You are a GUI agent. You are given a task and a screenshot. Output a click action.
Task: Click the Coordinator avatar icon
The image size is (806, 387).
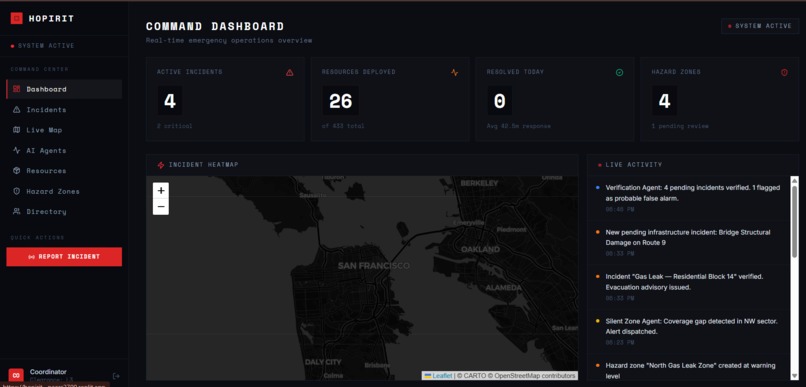[x=16, y=375]
